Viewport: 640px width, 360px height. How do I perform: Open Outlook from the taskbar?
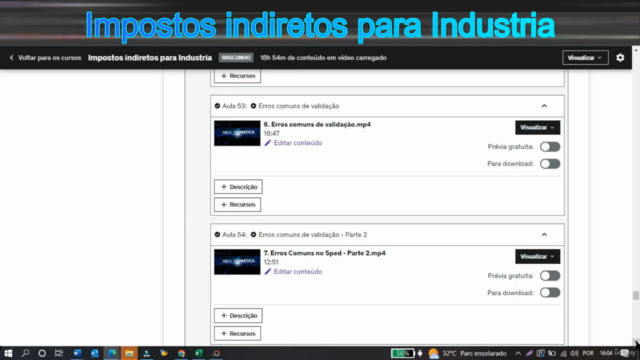click(x=94, y=353)
